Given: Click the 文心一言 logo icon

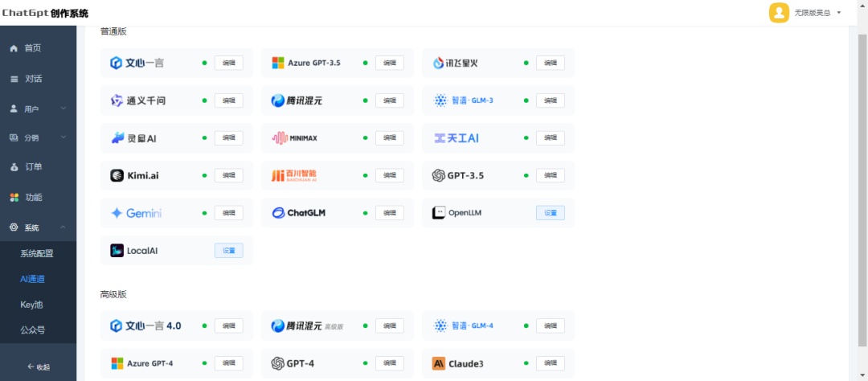Looking at the screenshot, I should pyautogui.click(x=116, y=63).
